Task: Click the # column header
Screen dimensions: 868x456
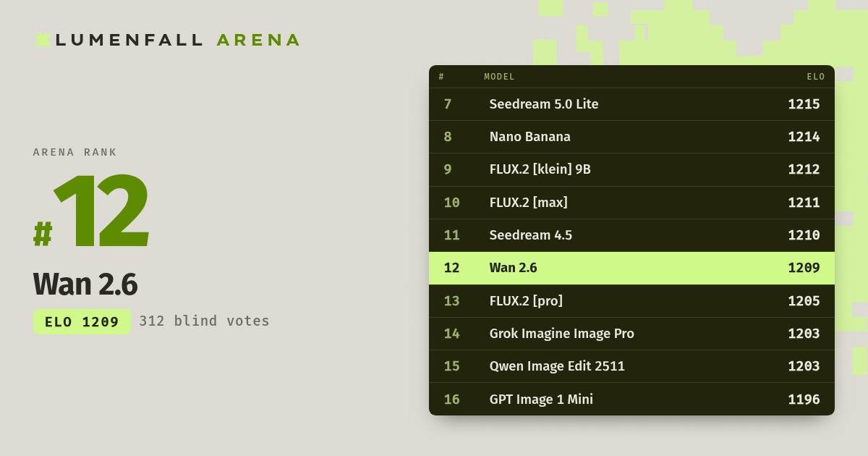Action: tap(441, 77)
